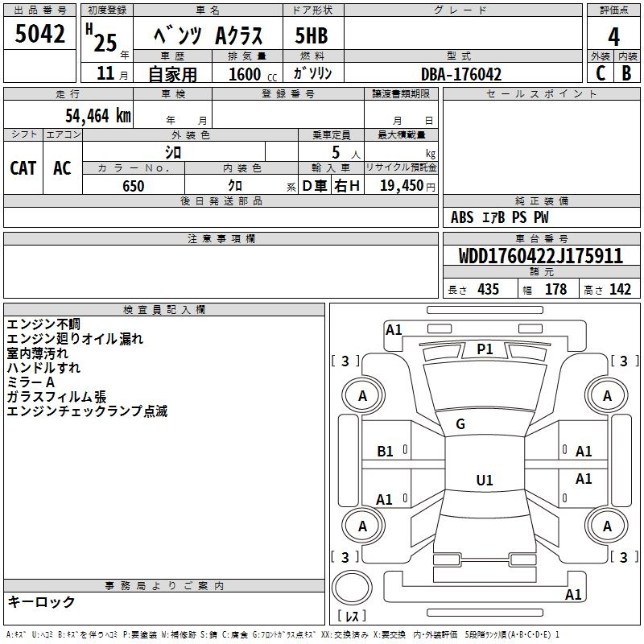Image resolution: width=644 pixels, height=644 pixels.
Task: Click the キーロック office notice text
Action: (41, 601)
